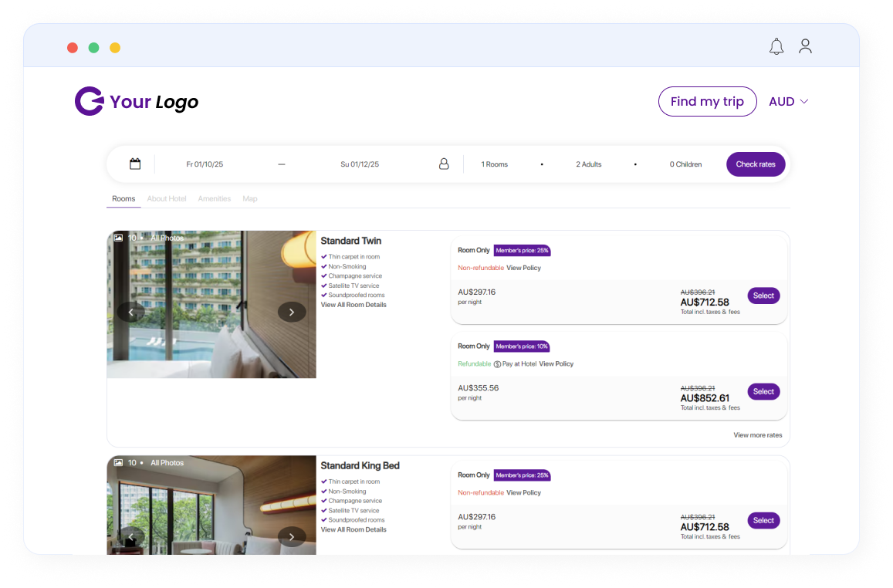893x588 pixels.
Task: Open All Photos for Standard Twin
Action: point(167,238)
